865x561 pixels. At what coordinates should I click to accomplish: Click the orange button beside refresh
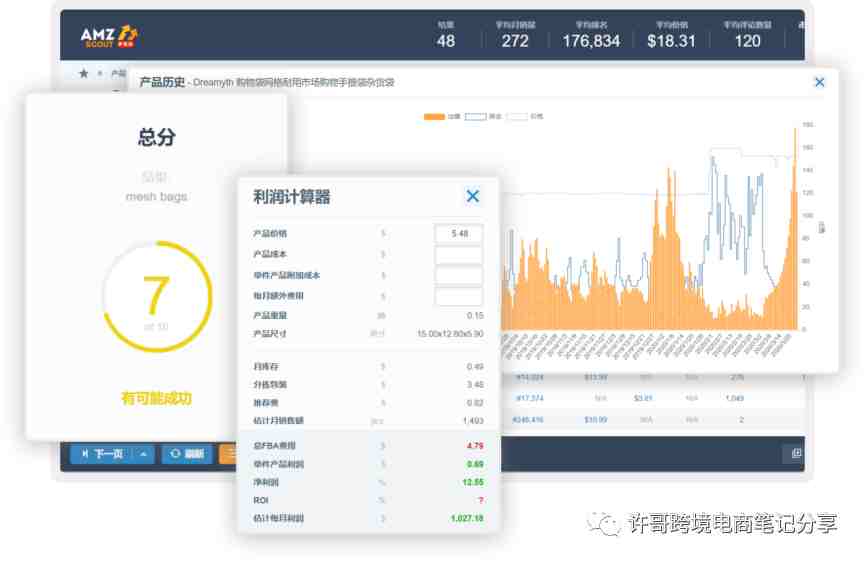[227, 454]
